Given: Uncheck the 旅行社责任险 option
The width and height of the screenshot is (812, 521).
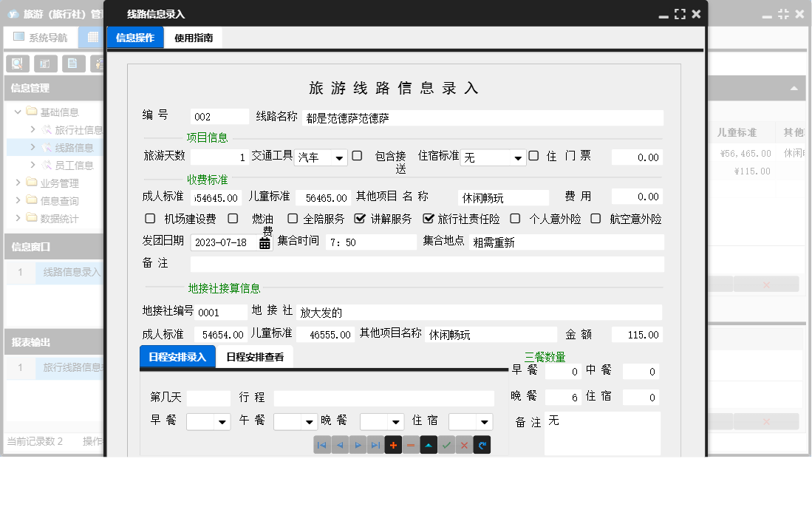Looking at the screenshot, I should coord(427,217).
